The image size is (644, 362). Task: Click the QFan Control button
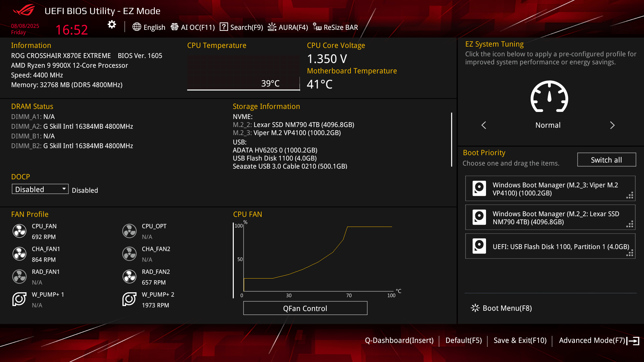pos(305,308)
